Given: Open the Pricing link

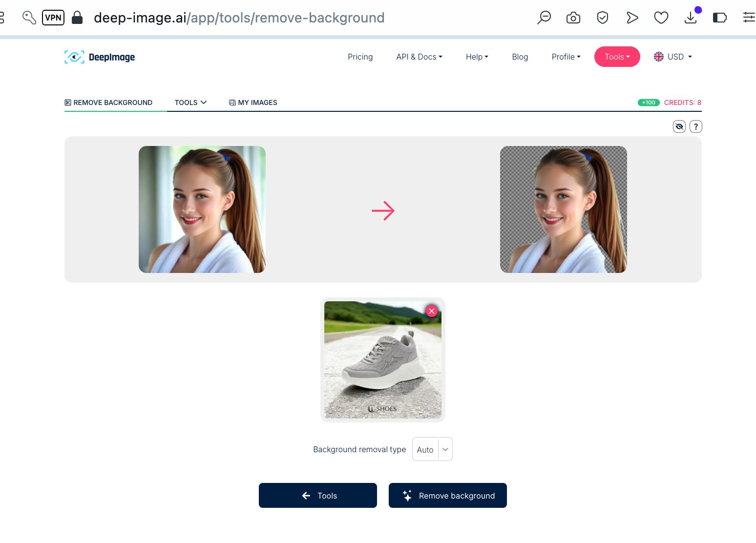Looking at the screenshot, I should pyautogui.click(x=360, y=57).
